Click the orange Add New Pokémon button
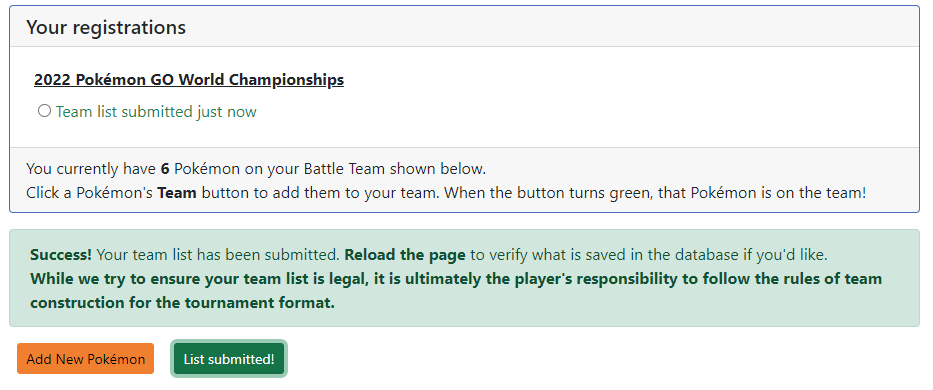Image resolution: width=933 pixels, height=390 pixels. coord(86,359)
